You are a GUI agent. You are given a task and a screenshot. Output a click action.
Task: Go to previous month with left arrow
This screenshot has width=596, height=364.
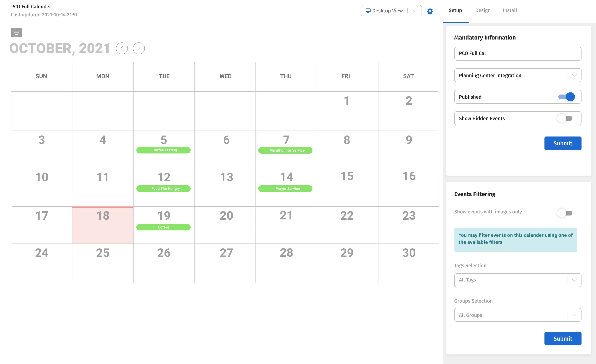pos(122,48)
